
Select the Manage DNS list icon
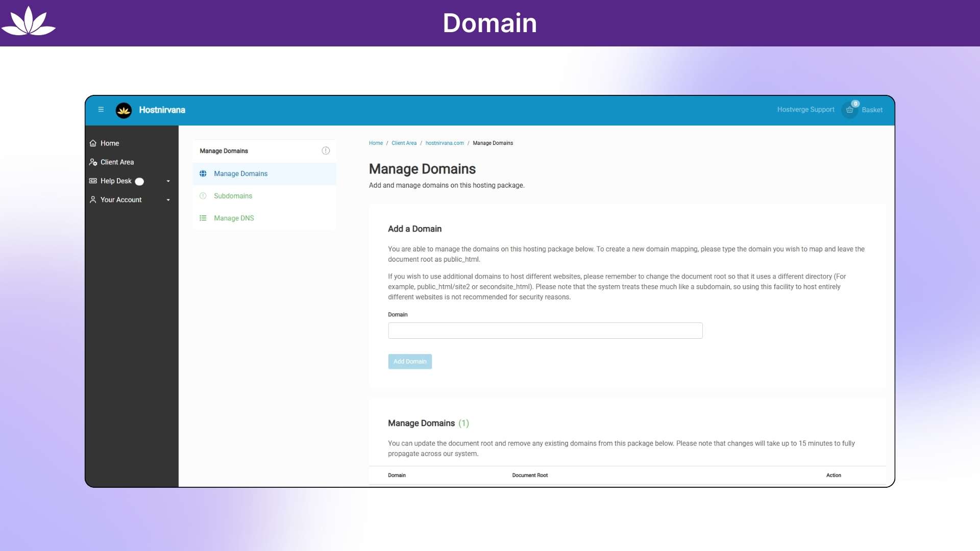coord(203,218)
